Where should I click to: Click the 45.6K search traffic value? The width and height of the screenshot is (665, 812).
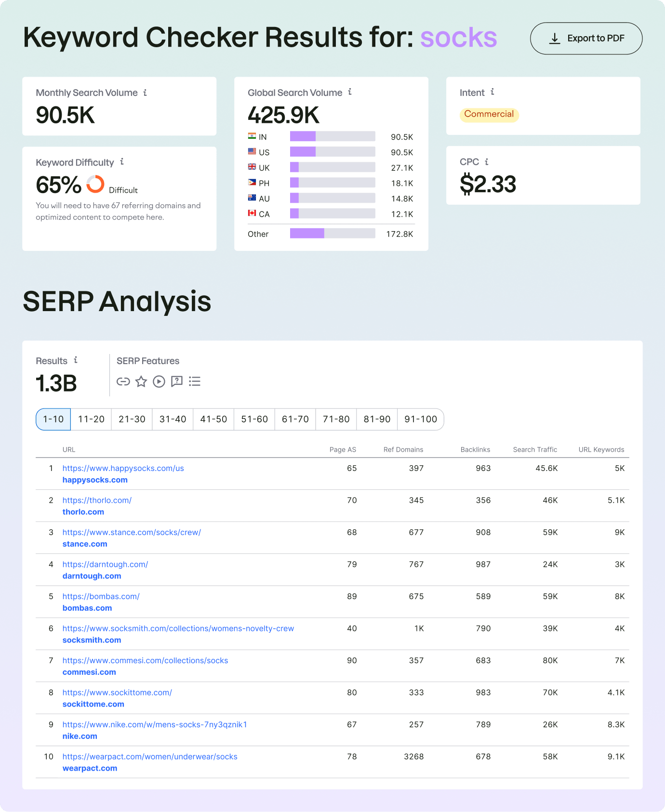pos(546,469)
